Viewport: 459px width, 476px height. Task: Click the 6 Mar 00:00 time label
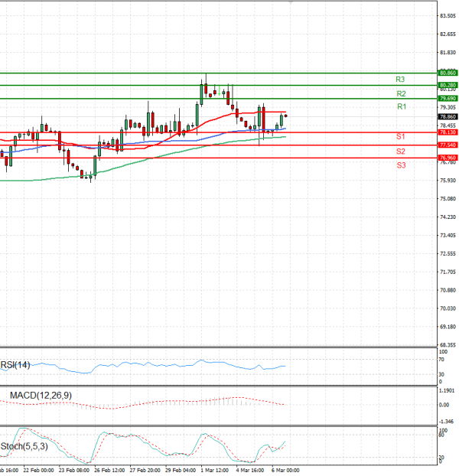point(285,470)
